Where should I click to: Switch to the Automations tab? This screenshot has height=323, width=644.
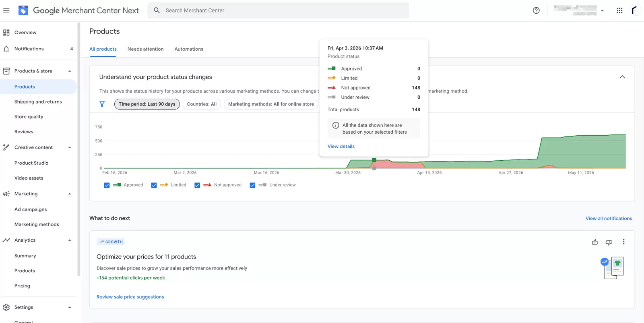[x=189, y=49]
